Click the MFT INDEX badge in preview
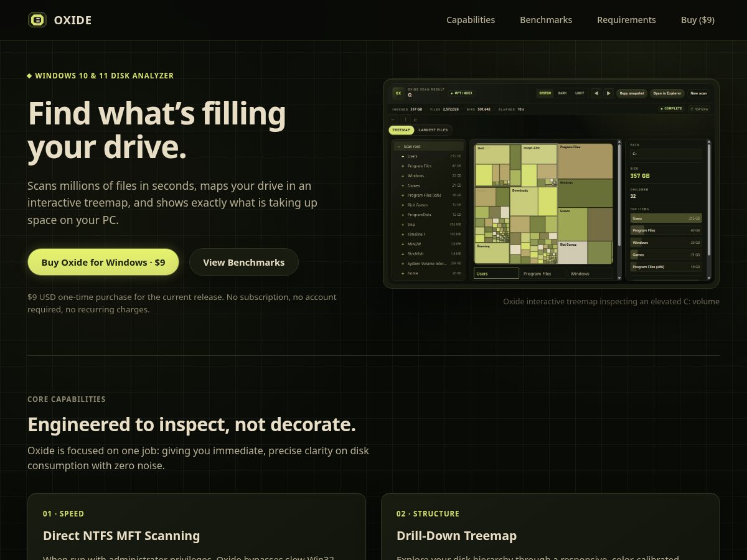 pyautogui.click(x=461, y=93)
